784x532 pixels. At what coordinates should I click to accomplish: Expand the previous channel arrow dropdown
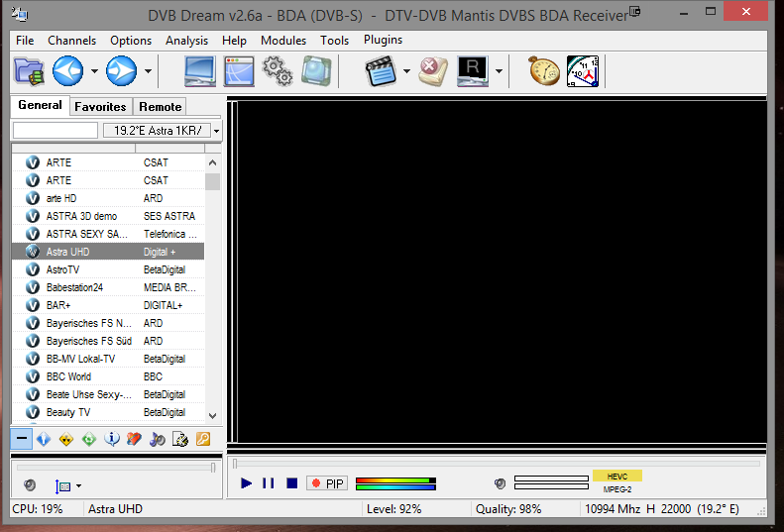click(x=94, y=71)
